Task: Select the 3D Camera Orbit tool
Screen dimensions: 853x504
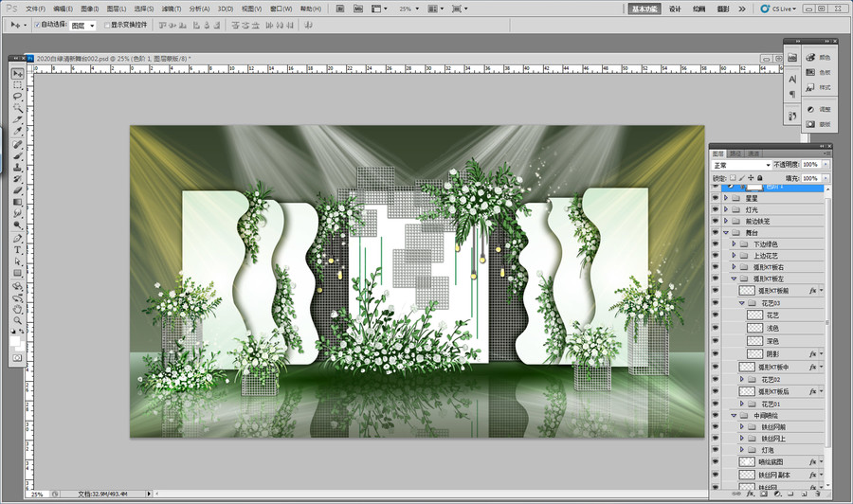Action: [x=18, y=297]
